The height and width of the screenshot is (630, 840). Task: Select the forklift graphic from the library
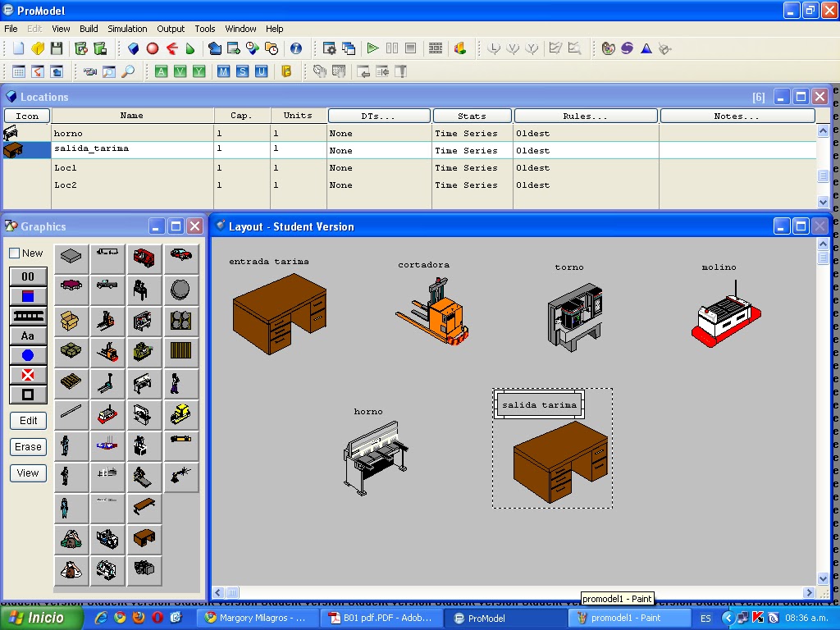[x=107, y=322]
